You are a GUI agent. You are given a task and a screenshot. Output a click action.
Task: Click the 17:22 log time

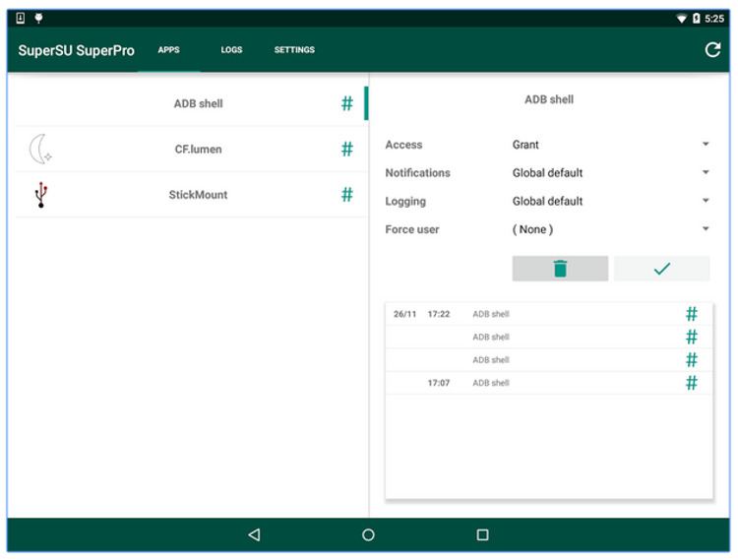click(439, 314)
